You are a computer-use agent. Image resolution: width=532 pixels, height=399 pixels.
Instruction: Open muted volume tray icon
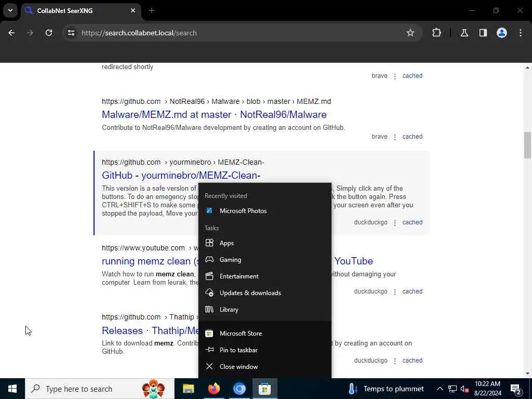pyautogui.click(x=464, y=389)
